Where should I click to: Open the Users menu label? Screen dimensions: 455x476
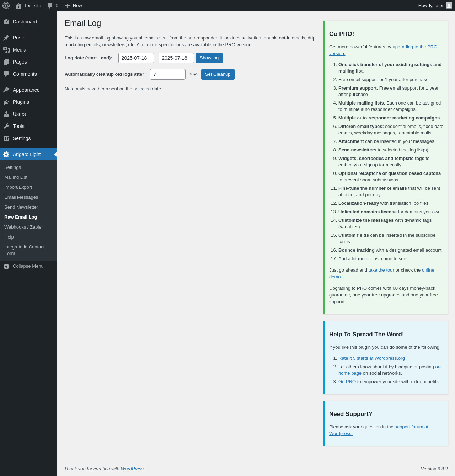click(19, 114)
